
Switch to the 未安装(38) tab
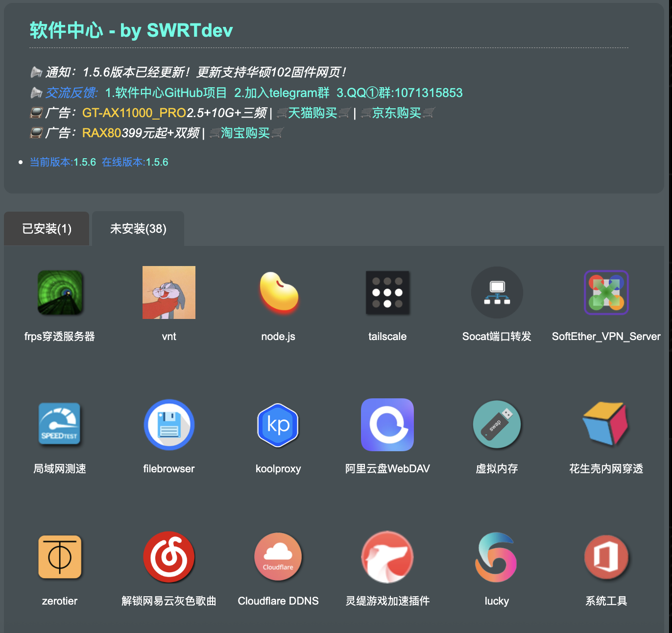(x=138, y=229)
